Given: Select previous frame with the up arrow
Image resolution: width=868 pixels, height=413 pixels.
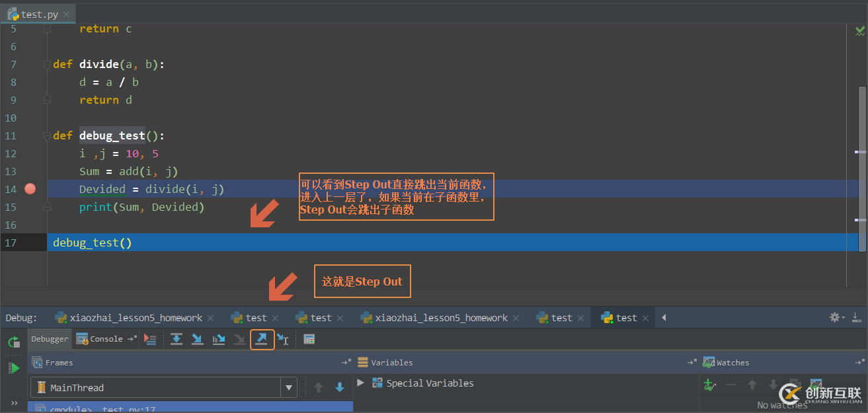Looking at the screenshot, I should (x=319, y=388).
